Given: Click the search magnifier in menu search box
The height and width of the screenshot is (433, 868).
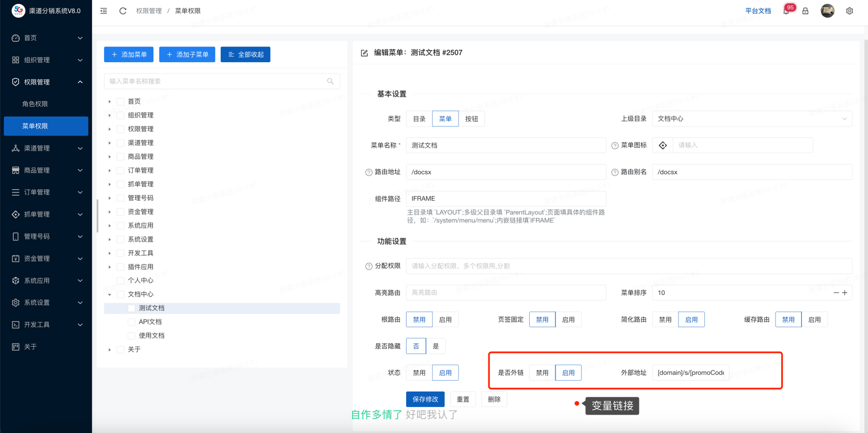Looking at the screenshot, I should point(330,82).
